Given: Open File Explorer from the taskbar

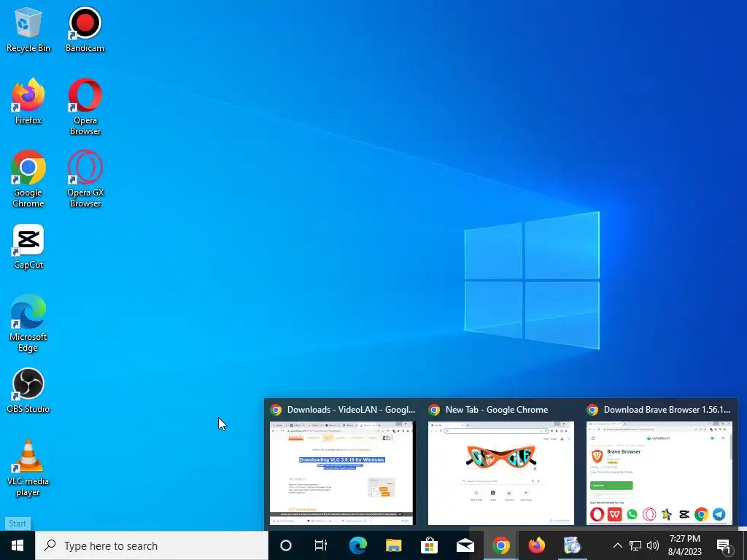Looking at the screenshot, I should (393, 545).
